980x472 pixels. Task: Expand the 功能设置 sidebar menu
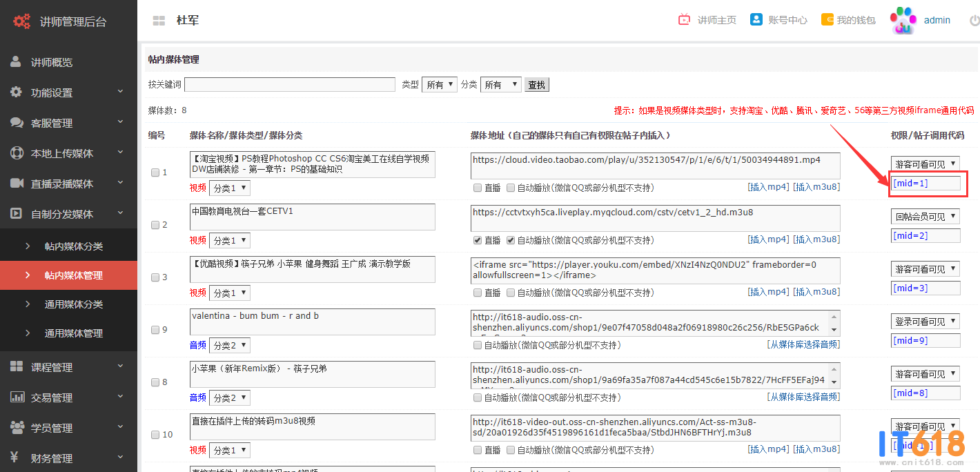tap(69, 92)
